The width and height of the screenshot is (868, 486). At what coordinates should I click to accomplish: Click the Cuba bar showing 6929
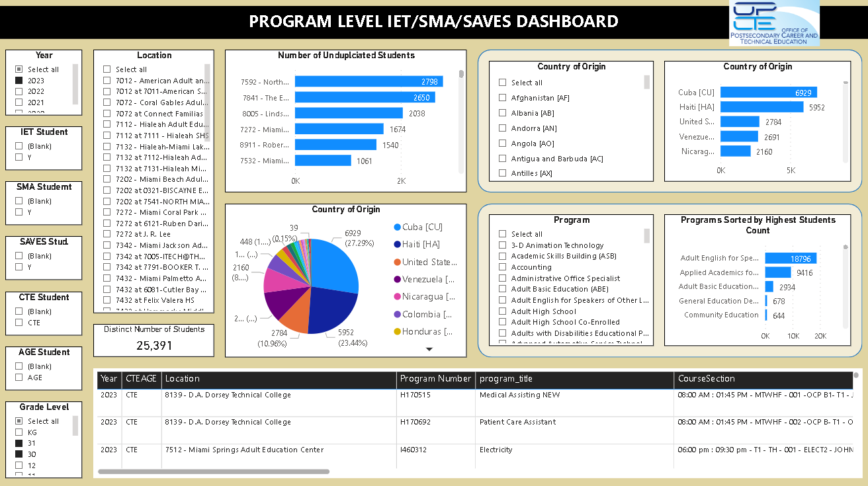point(768,93)
